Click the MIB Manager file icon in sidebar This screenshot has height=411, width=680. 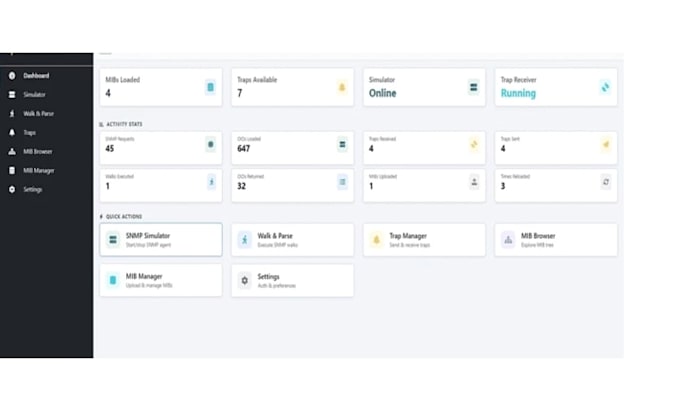click(x=12, y=170)
